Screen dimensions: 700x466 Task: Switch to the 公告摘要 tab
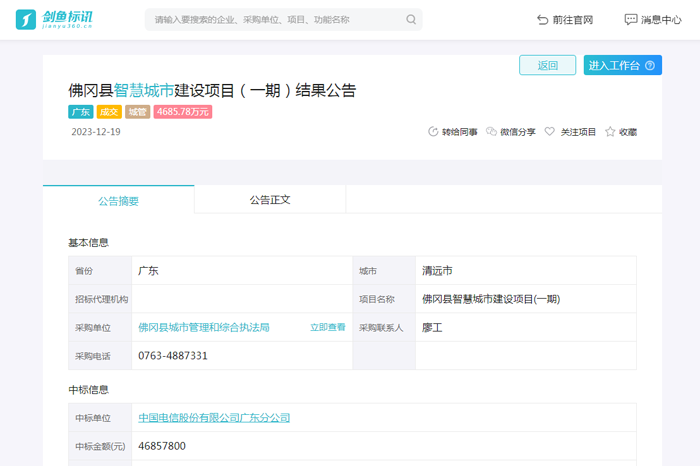click(118, 200)
